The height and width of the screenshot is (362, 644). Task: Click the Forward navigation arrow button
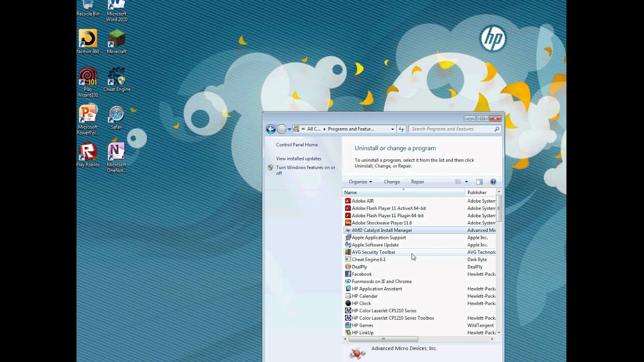click(282, 129)
